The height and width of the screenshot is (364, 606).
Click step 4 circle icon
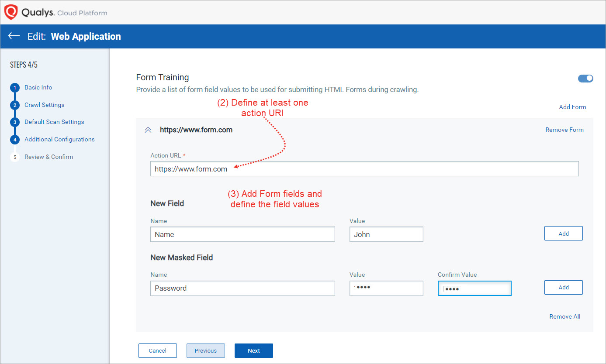[15, 140]
